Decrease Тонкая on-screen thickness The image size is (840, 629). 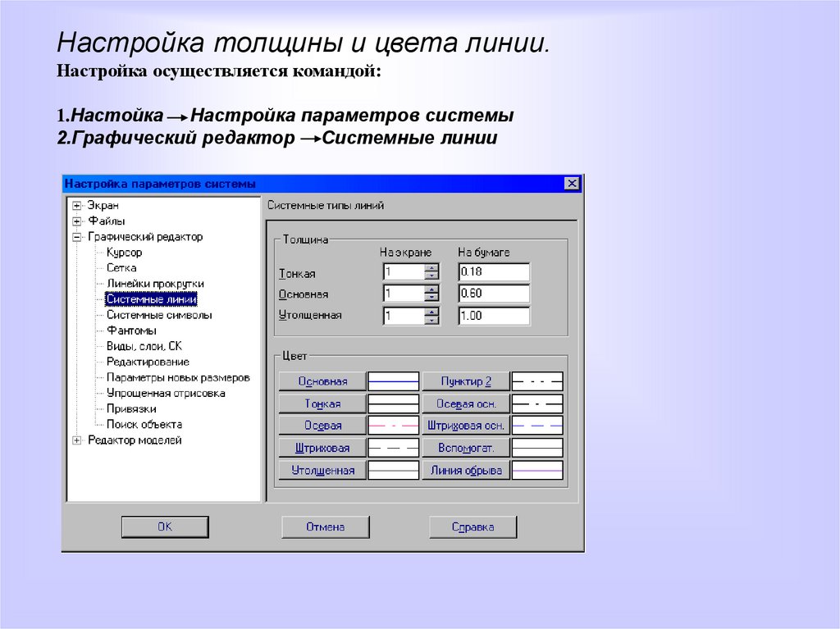coord(431,276)
